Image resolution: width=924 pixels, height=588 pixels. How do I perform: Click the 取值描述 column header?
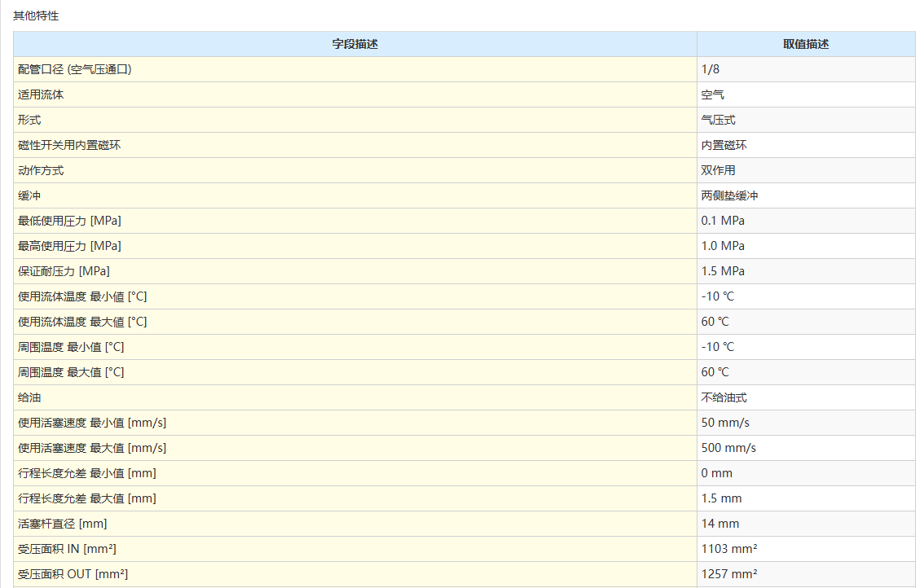click(x=805, y=44)
